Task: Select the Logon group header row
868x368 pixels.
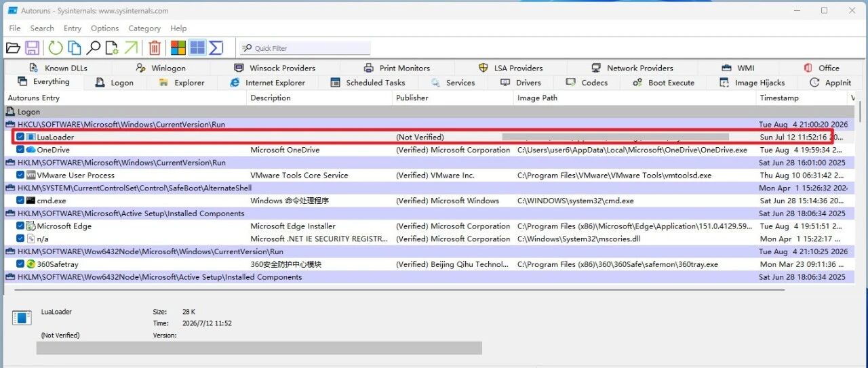Action: [x=431, y=112]
